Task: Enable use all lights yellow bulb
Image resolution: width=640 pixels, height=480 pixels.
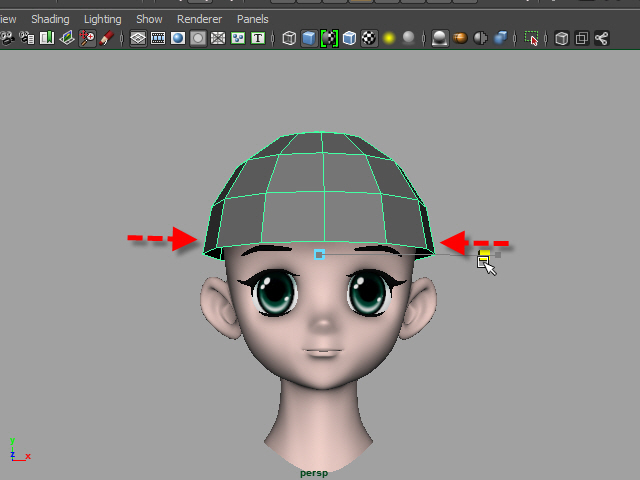Action: coord(389,39)
